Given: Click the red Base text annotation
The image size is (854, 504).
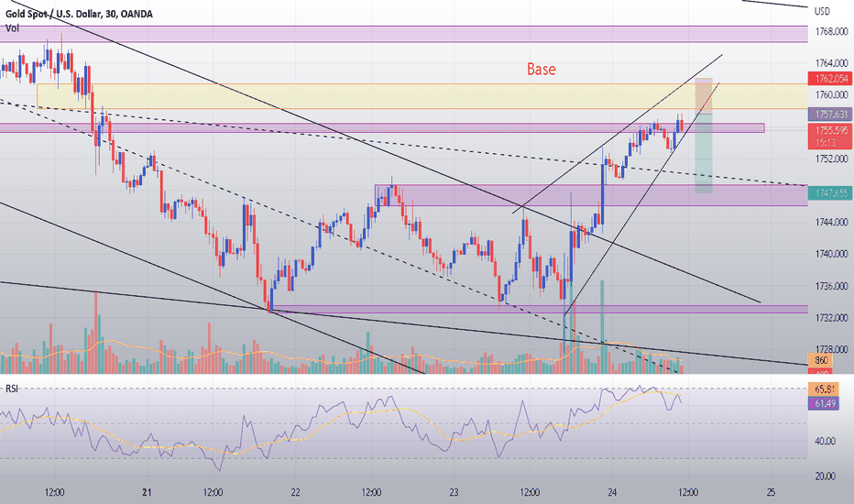Looking at the screenshot, I should [542, 70].
